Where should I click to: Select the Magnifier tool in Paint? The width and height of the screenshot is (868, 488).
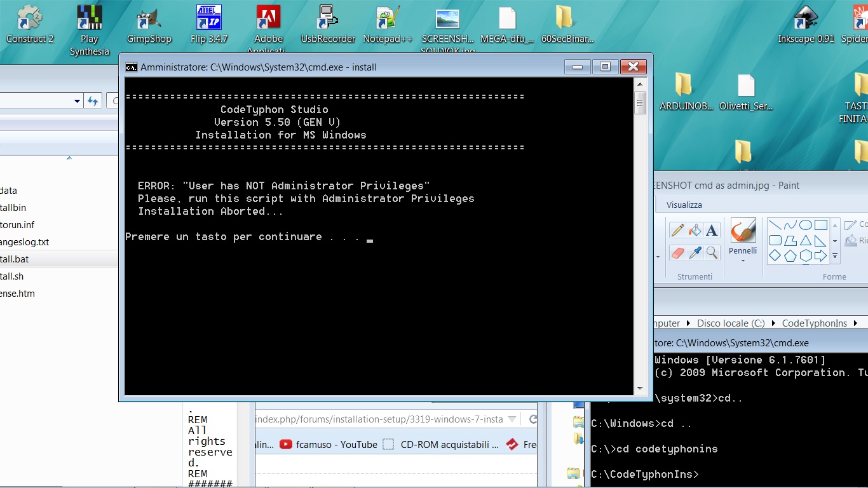click(x=712, y=253)
